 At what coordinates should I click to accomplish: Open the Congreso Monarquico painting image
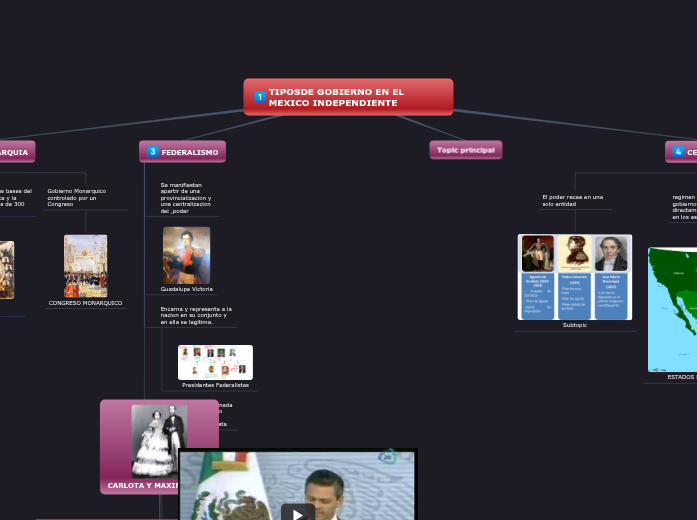click(85, 266)
